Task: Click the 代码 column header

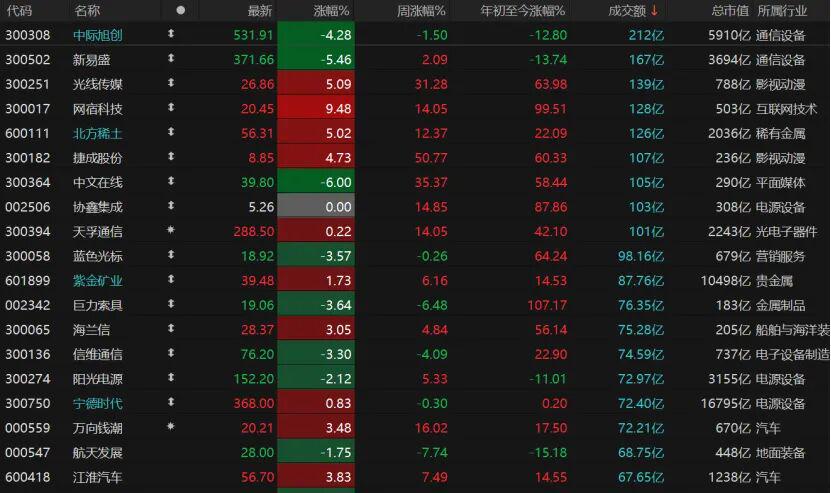Action: tap(19, 11)
